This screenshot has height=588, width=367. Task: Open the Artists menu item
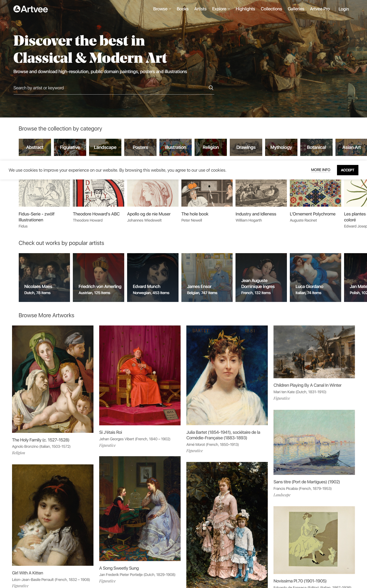[x=200, y=9]
